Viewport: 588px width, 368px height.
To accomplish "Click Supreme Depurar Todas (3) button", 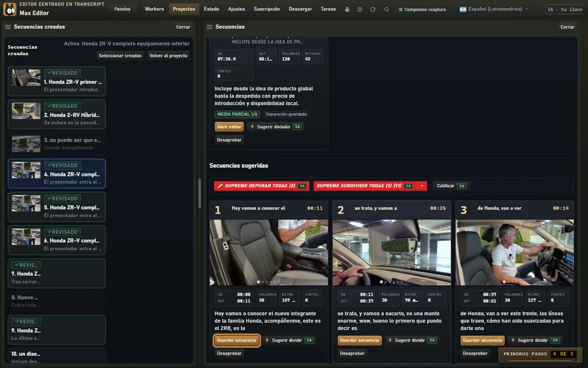I will click(262, 186).
